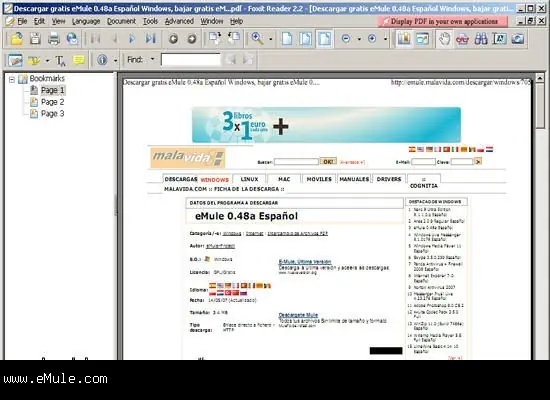Select the Page 2 bookmark
The width and height of the screenshot is (550, 400).
(52, 102)
